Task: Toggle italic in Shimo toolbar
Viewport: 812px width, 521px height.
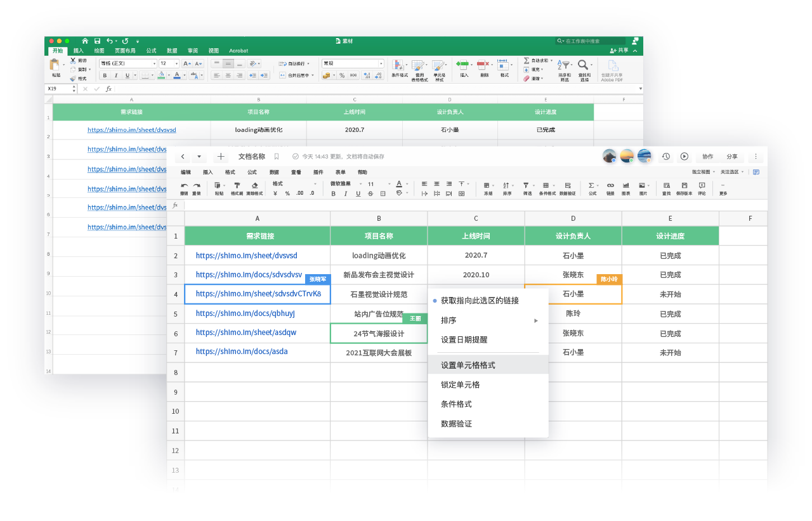Action: click(346, 194)
